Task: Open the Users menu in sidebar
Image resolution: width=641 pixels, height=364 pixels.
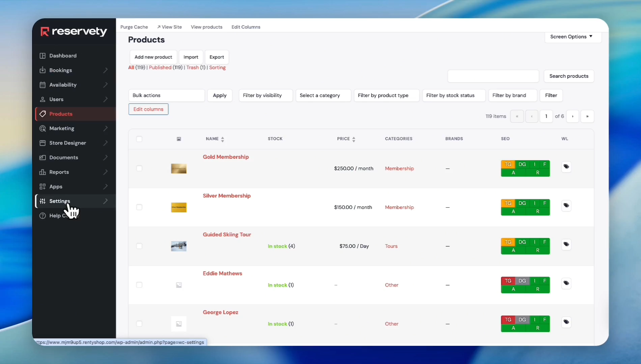Action: click(x=56, y=99)
